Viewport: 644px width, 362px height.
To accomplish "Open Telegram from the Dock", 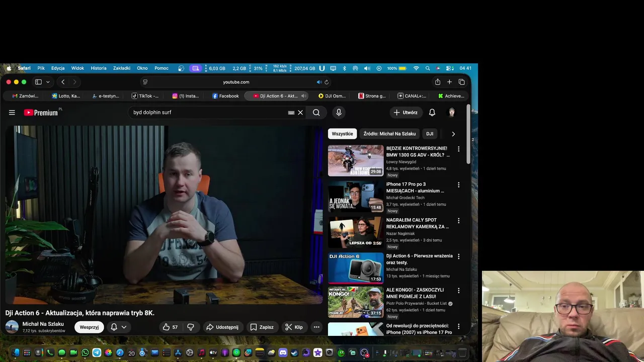I will tap(97, 353).
